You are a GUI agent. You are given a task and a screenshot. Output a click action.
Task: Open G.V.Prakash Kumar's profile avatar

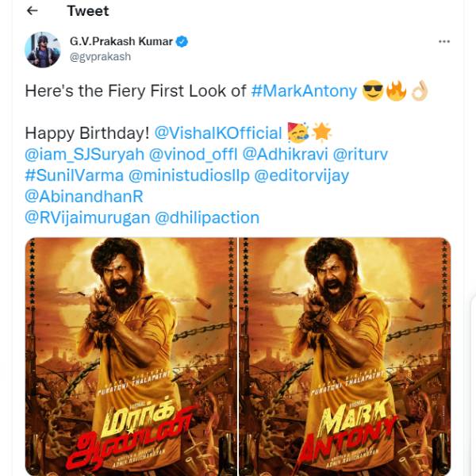click(43, 49)
